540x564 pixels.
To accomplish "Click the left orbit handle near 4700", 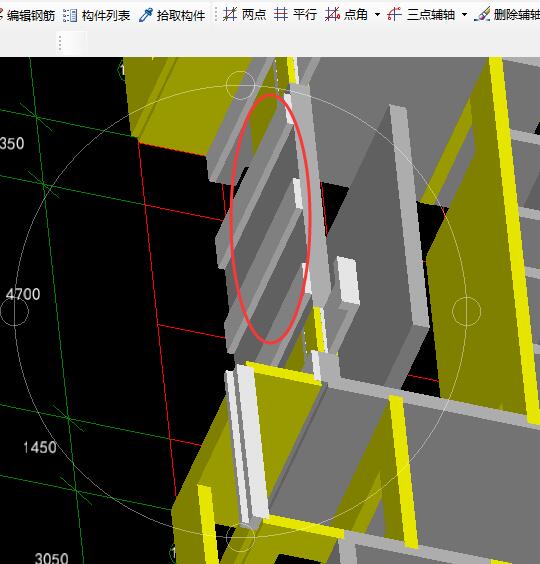I will pyautogui.click(x=14, y=311).
